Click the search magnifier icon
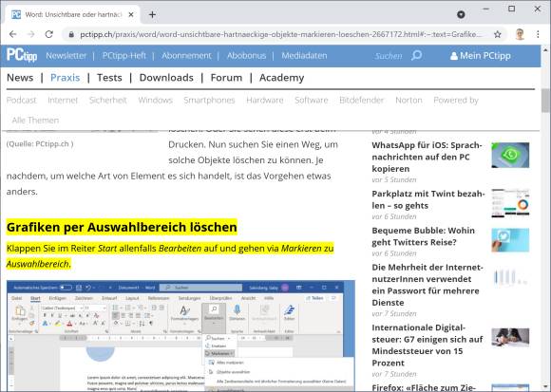The height and width of the screenshot is (392, 551). (416, 55)
